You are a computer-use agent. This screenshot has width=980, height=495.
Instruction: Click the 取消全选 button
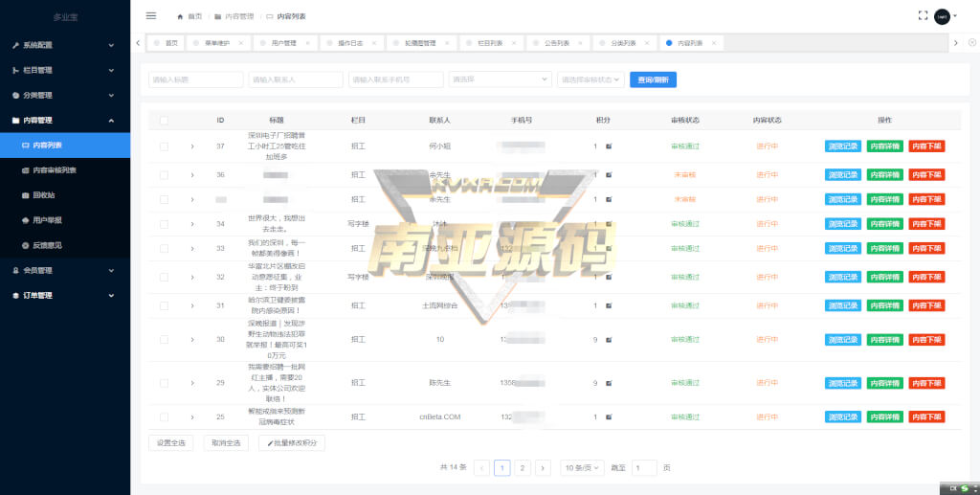tap(226, 443)
